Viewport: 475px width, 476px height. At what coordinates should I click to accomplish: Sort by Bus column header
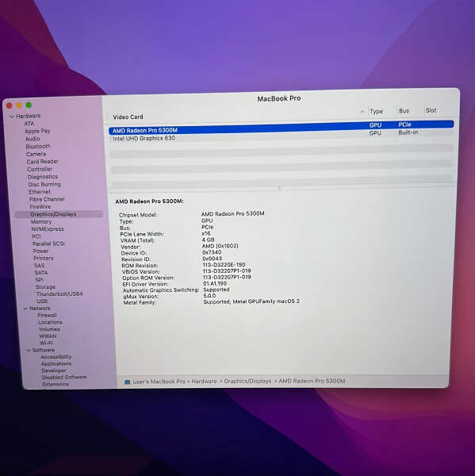click(x=404, y=111)
